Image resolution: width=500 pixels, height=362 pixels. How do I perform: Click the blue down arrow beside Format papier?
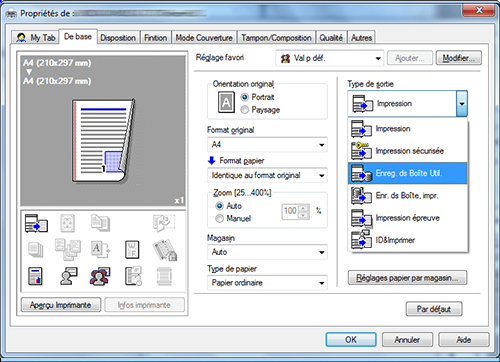click(212, 161)
